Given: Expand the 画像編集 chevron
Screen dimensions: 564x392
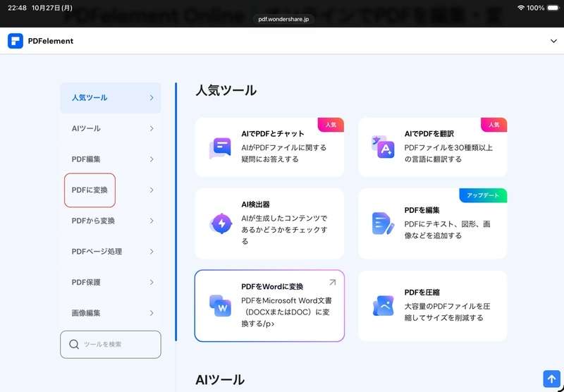Looking at the screenshot, I should (152, 313).
